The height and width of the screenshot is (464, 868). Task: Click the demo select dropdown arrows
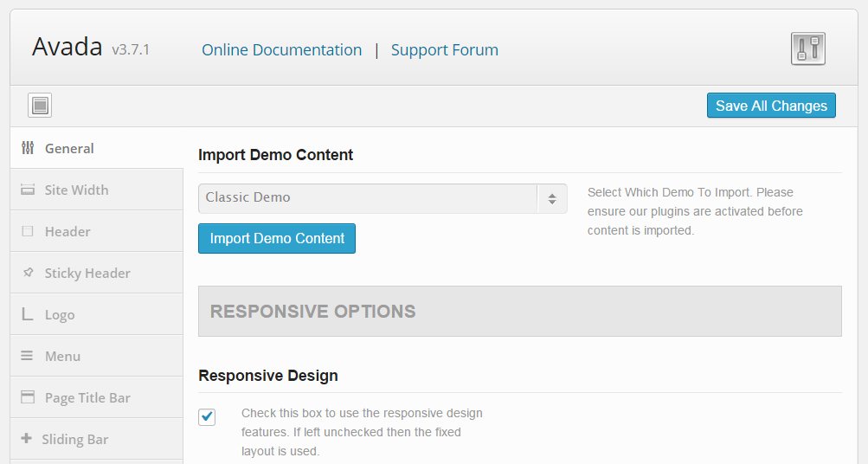tap(552, 199)
